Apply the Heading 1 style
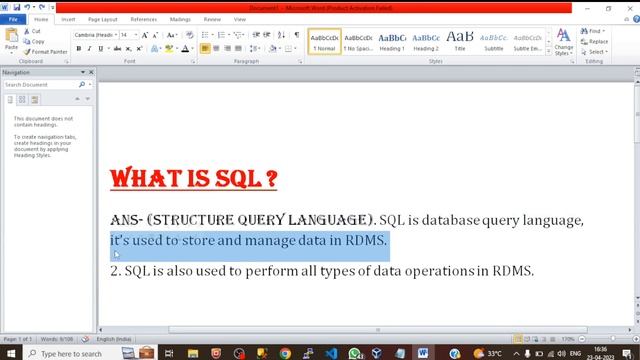Screen dimensions: 640x360 [392, 42]
